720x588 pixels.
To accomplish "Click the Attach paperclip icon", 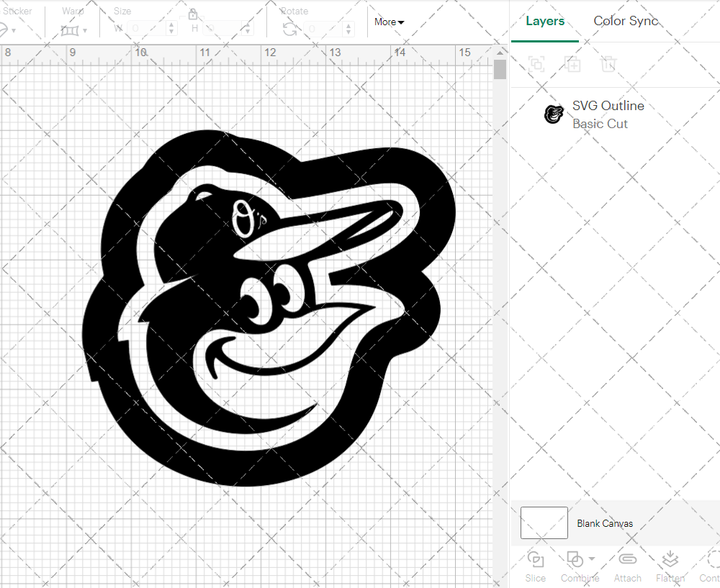I will click(x=627, y=560).
